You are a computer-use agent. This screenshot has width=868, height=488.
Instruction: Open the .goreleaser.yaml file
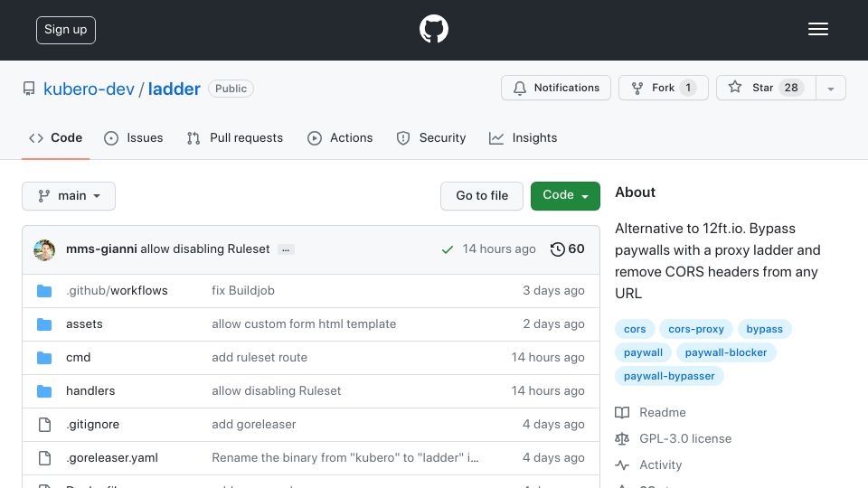(x=112, y=457)
